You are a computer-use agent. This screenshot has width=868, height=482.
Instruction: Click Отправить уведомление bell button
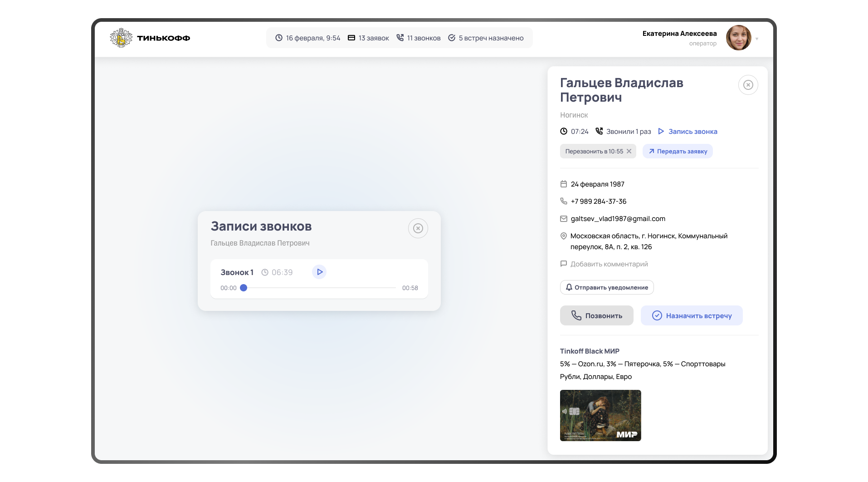[x=606, y=287]
